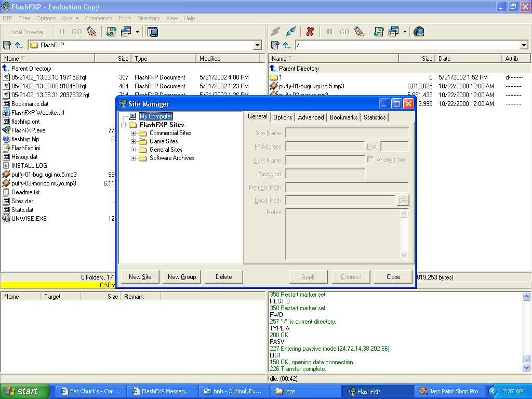Click the refresh icon in the remote pane toolbar
The width and height of the screenshot is (532, 399).
coord(379,32)
